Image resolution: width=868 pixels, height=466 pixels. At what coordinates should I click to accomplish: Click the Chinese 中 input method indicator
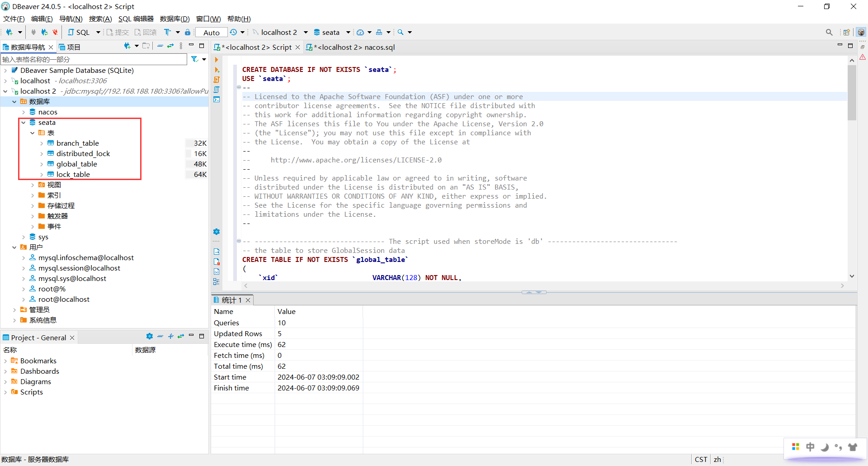click(810, 447)
